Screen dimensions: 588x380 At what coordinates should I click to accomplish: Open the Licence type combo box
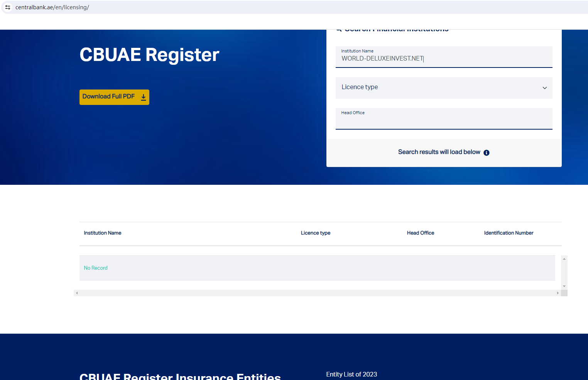click(444, 88)
